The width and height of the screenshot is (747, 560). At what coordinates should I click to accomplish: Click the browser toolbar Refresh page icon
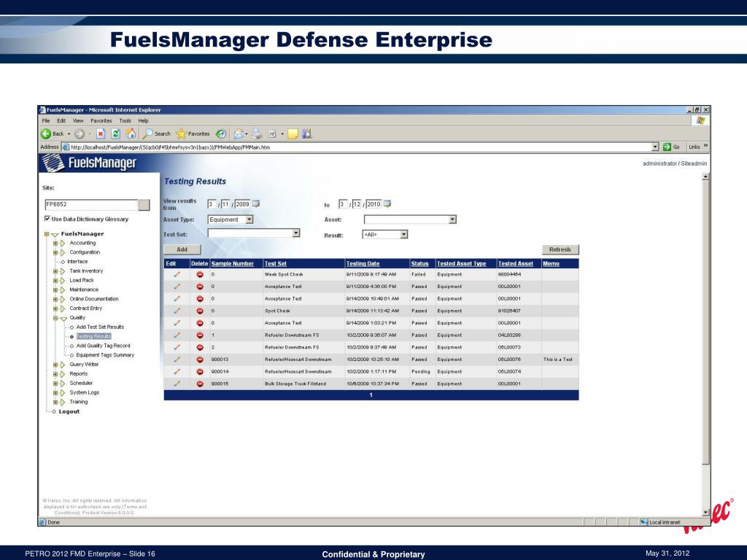coord(115,134)
